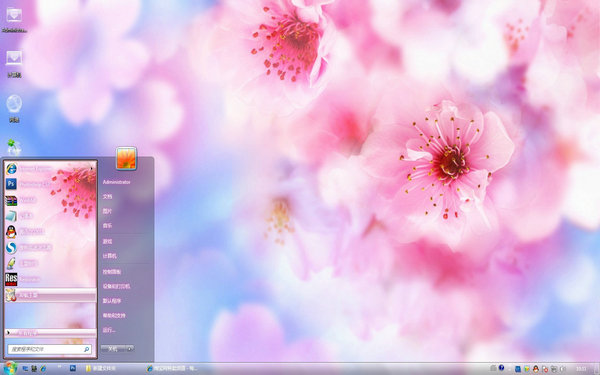Switch to the Internet Explorer window taskbar button
Viewport: 600px width, 375px height.
[x=172, y=368]
